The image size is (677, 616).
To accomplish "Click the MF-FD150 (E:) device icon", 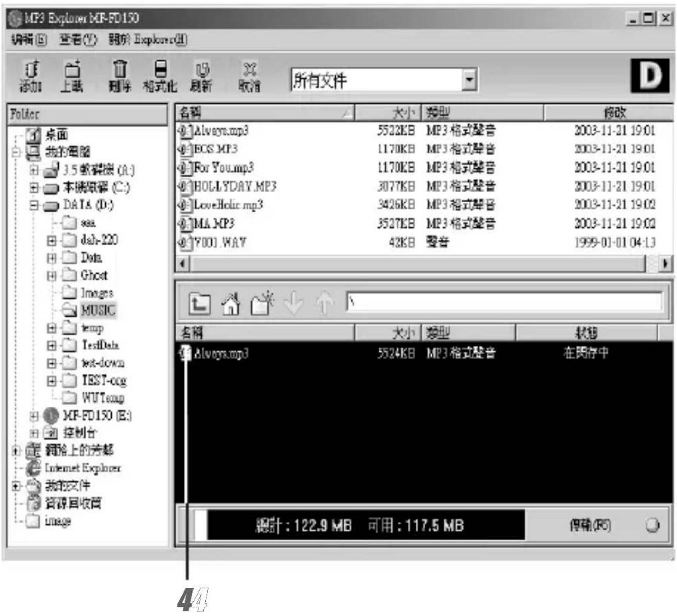I will click(x=51, y=416).
